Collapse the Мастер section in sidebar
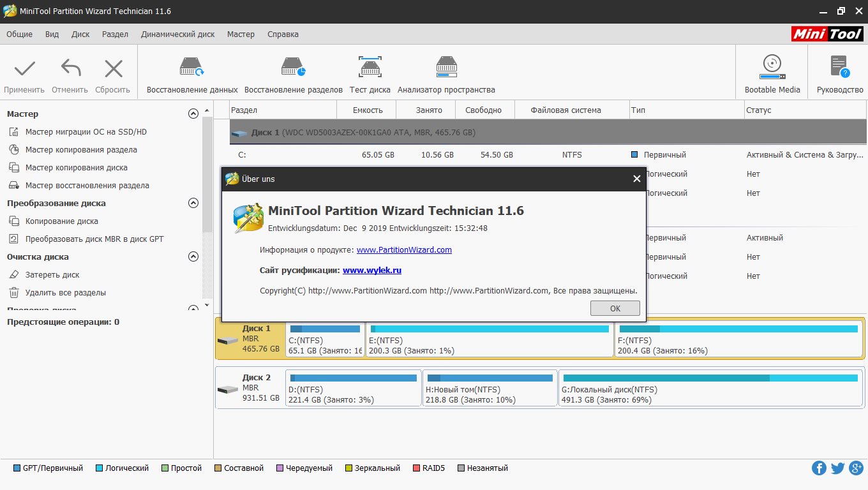868x490 pixels. click(x=193, y=114)
